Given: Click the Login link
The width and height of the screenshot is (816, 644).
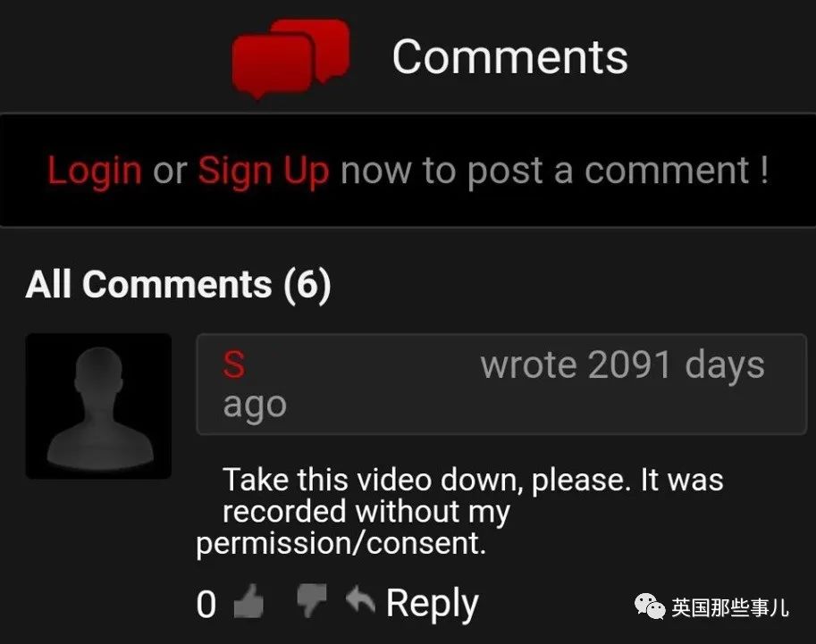Looking at the screenshot, I should click(95, 171).
